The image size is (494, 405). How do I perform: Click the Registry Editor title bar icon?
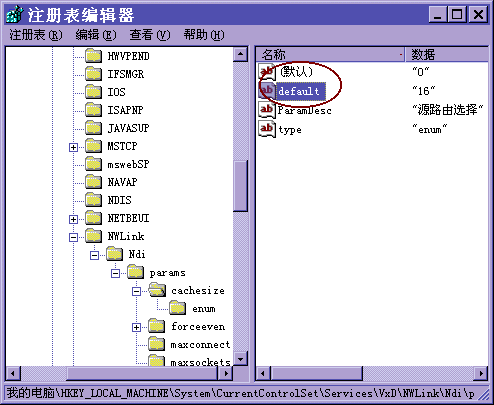(15, 15)
